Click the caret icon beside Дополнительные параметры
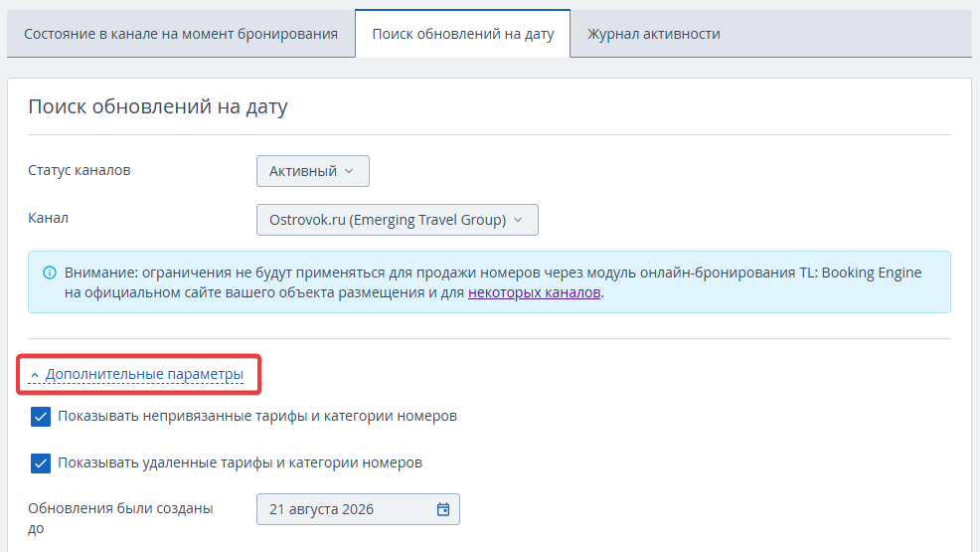This screenshot has width=980, height=552. coord(35,375)
